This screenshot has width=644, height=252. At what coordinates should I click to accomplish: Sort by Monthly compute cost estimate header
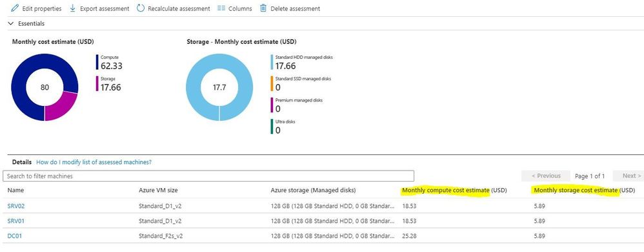[454, 191]
